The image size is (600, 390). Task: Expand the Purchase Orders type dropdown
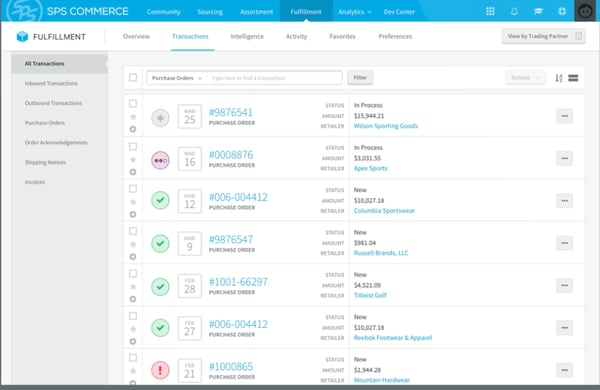tap(176, 78)
